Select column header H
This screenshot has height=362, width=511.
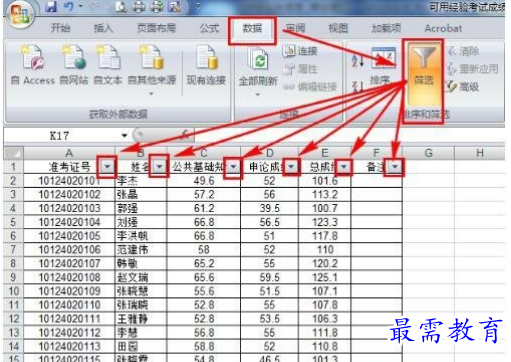480,153
